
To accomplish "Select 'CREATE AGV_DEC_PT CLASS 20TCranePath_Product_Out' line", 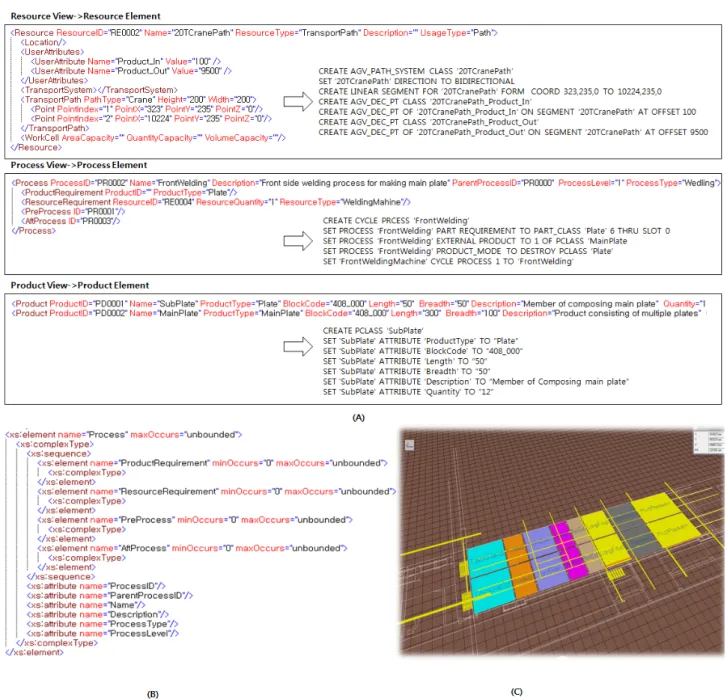I will coord(428,122).
